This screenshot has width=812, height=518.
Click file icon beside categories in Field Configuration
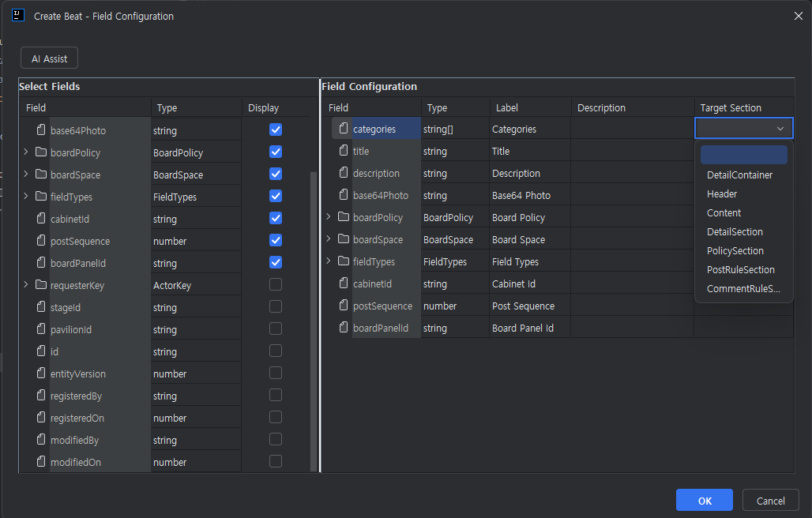(x=344, y=129)
